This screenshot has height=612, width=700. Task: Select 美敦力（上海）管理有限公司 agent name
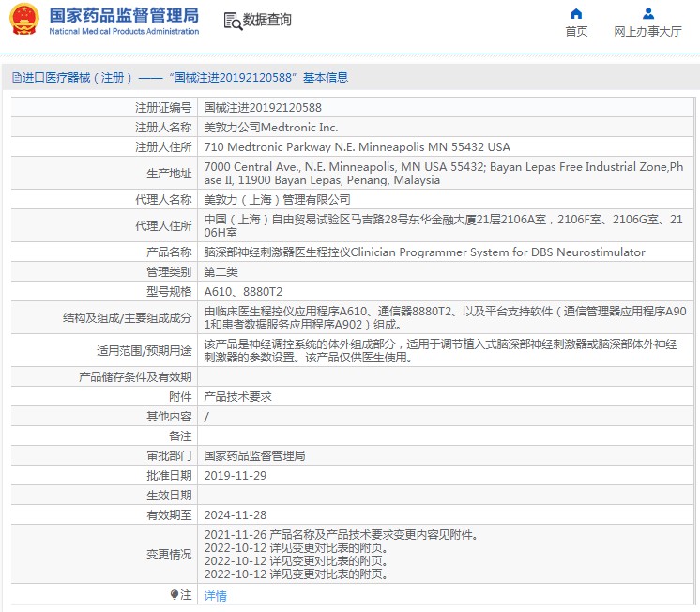coord(277,199)
